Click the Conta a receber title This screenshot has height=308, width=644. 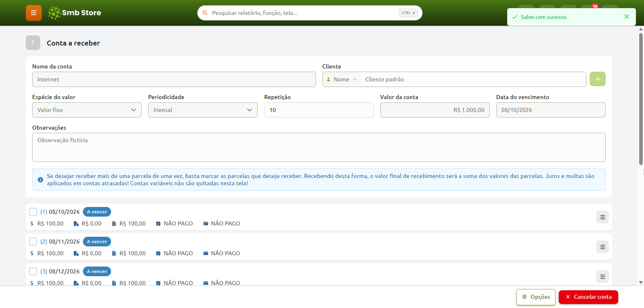pyautogui.click(x=73, y=43)
